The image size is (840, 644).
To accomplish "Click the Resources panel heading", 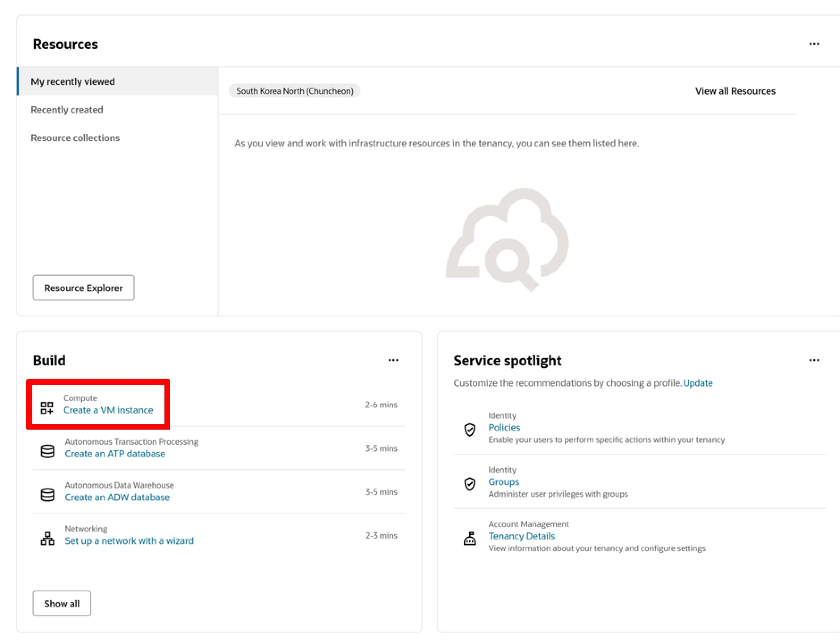I will point(65,44).
